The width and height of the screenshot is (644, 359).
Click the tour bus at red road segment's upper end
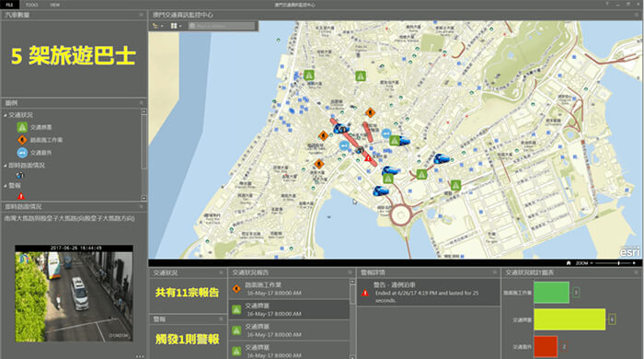[341, 129]
